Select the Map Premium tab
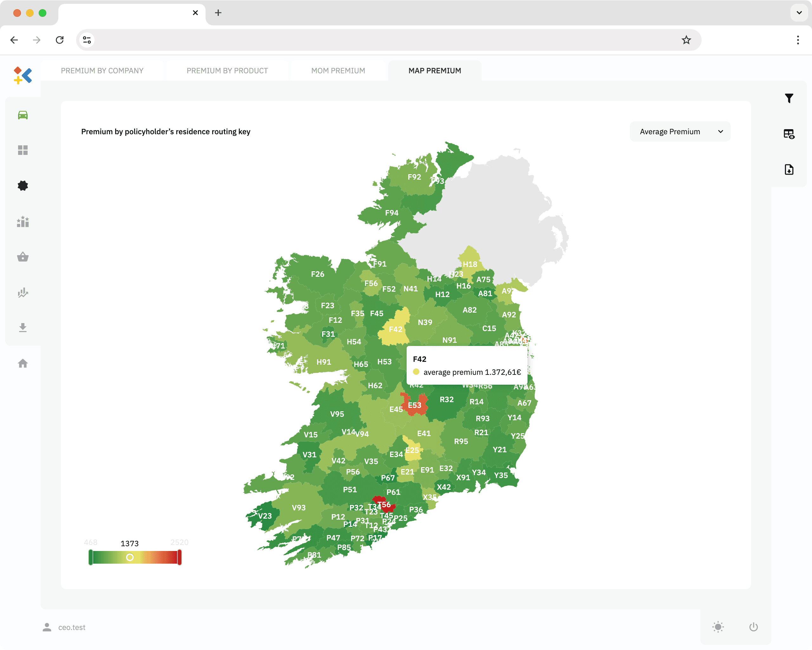Viewport: 812px width, 650px height. (x=435, y=70)
